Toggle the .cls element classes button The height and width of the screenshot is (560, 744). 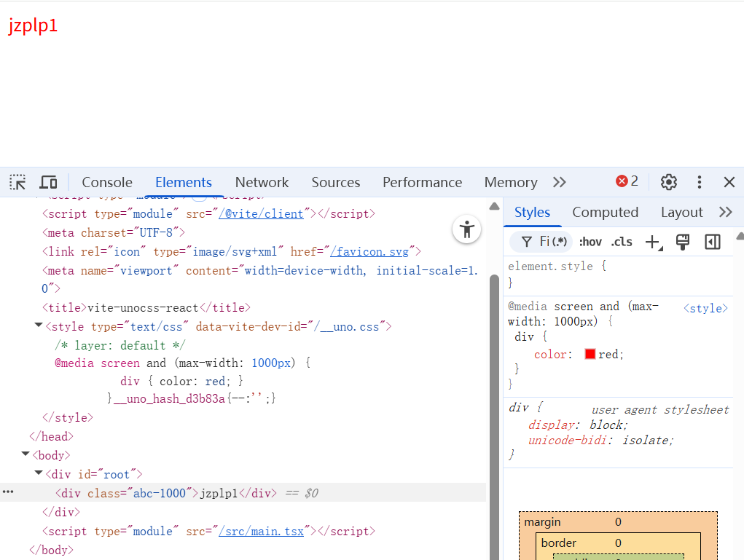[622, 242]
